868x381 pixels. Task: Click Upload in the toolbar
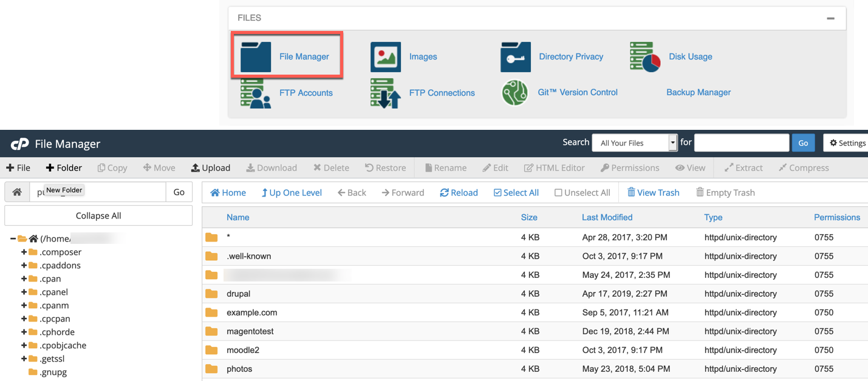pos(210,168)
